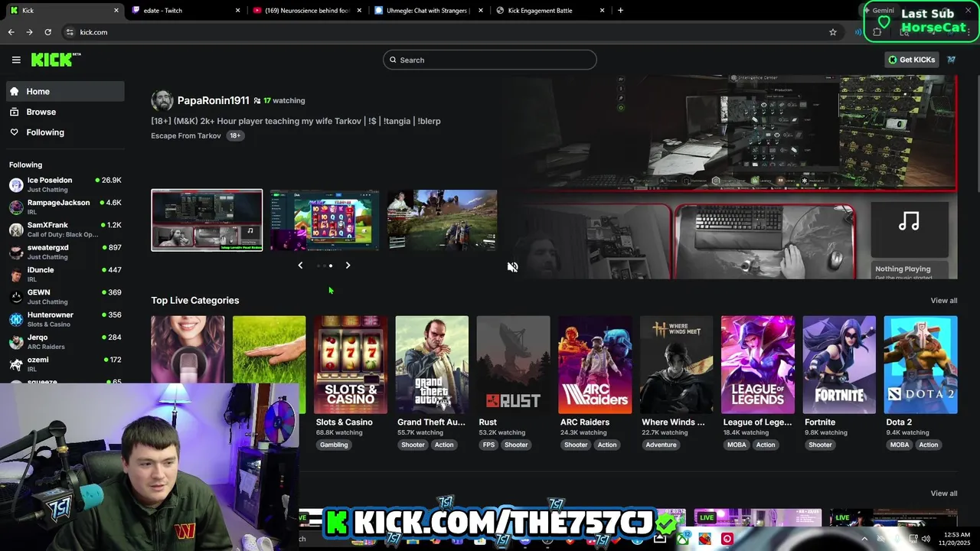Open View all for Top Live Categories
Viewport: 980px width, 551px height.
pyautogui.click(x=943, y=301)
